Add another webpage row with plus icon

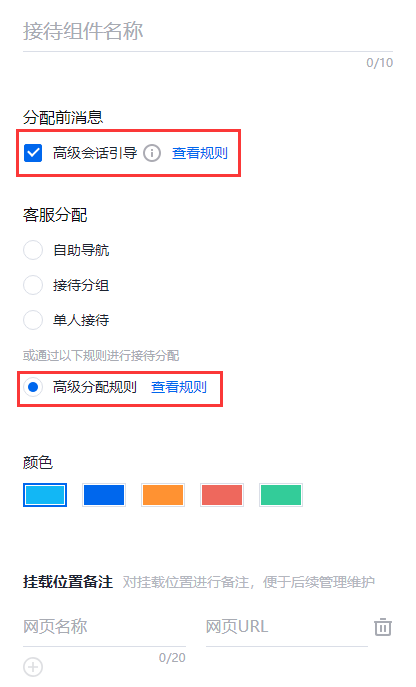tap(33, 667)
